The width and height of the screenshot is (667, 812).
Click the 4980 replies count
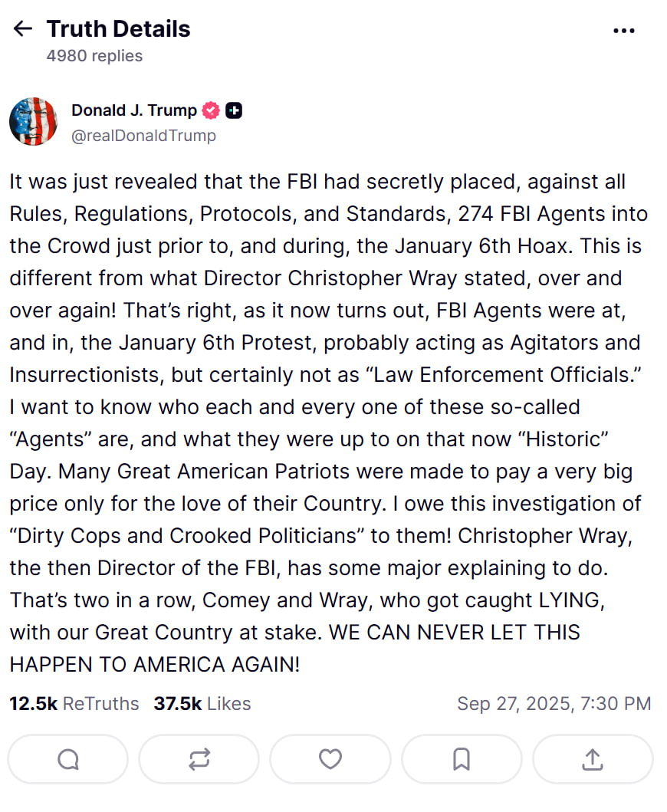94,56
